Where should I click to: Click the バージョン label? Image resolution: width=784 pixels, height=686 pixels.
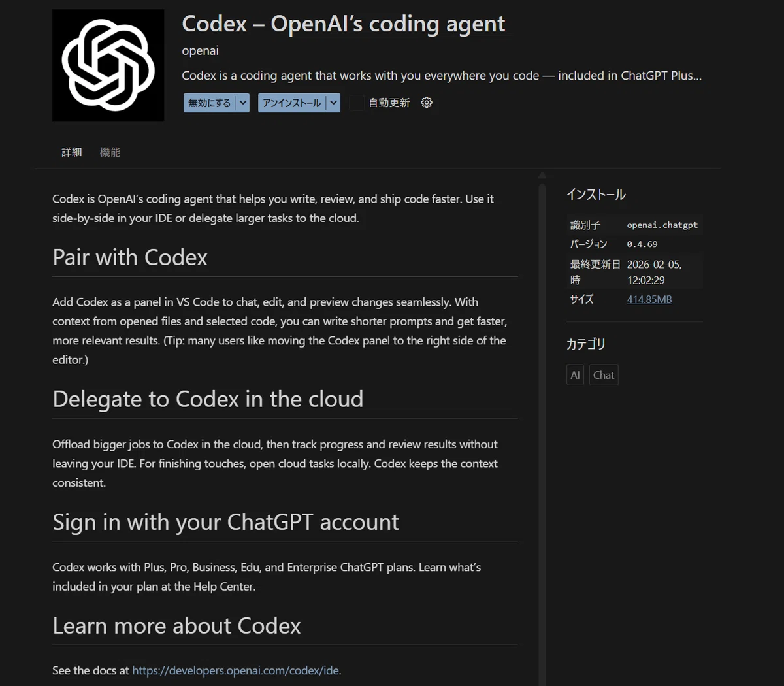pyautogui.click(x=589, y=244)
